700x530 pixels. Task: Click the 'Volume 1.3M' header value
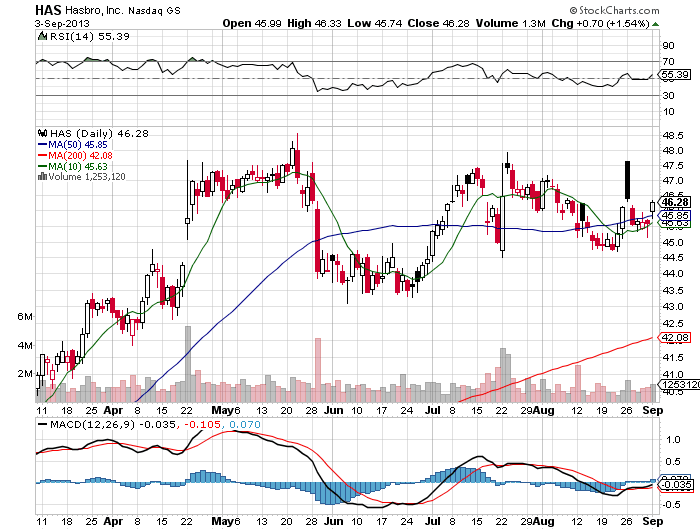pos(511,23)
